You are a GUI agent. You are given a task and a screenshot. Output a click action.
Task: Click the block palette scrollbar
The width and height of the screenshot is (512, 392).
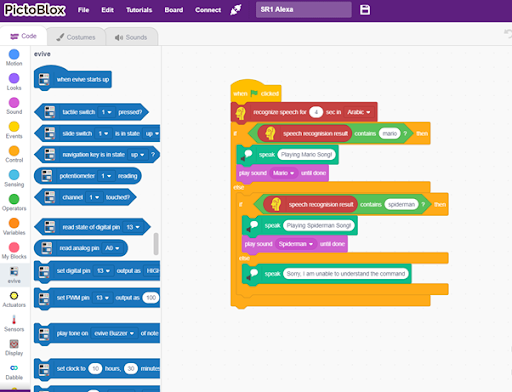156,244
